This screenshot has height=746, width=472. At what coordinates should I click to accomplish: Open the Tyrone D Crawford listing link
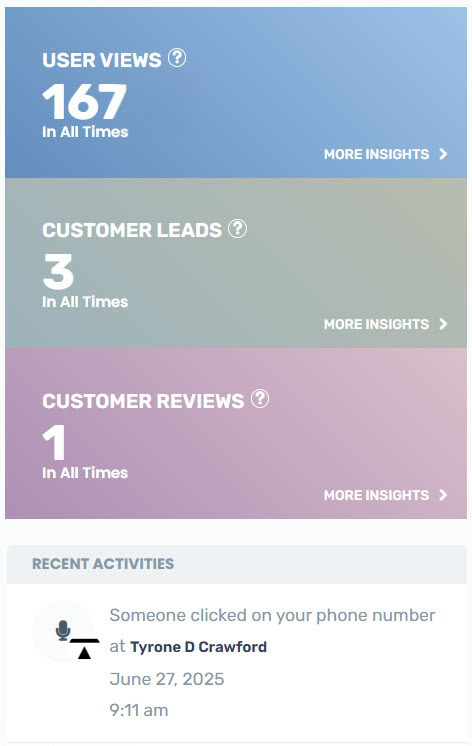pyautogui.click(x=198, y=647)
